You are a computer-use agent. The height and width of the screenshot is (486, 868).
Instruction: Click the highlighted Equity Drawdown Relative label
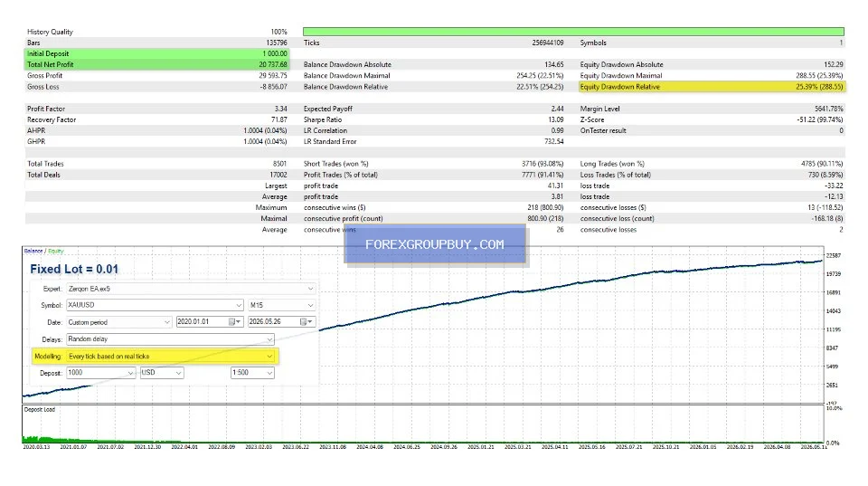click(x=620, y=87)
